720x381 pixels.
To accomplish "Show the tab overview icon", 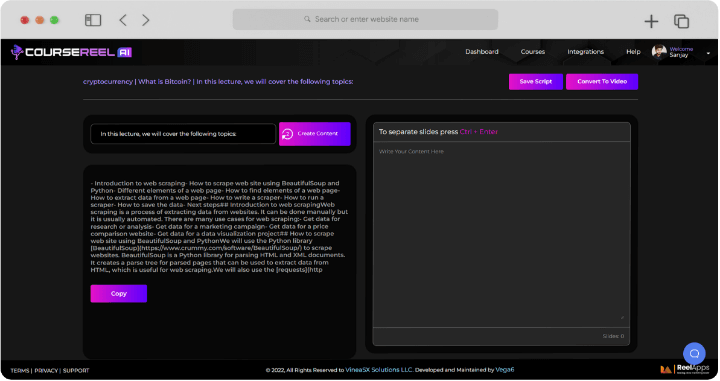I will click(x=681, y=21).
